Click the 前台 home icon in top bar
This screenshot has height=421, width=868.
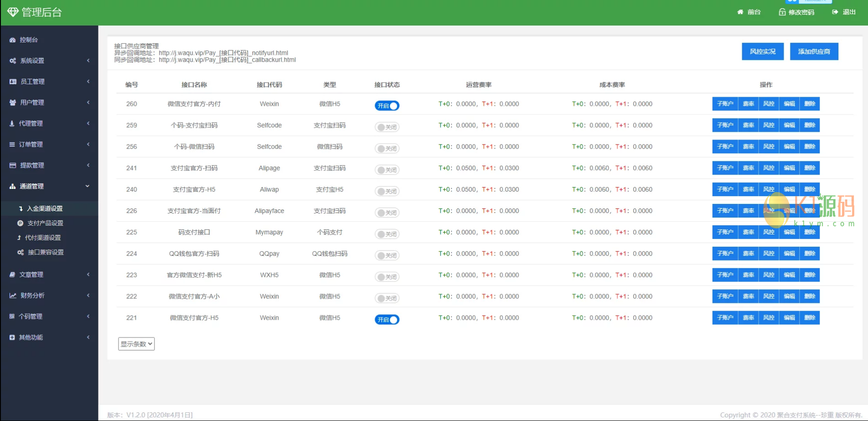740,12
